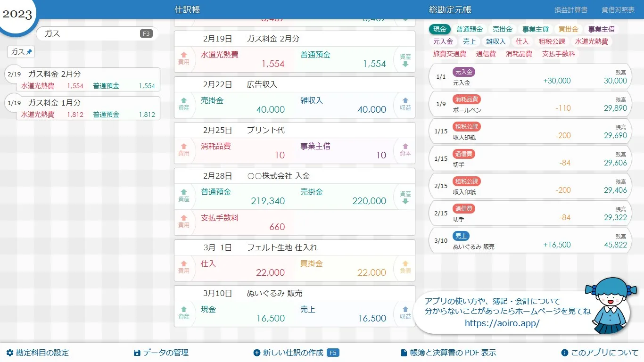This screenshot has height=362, width=644.
Task: Open search result ガス料金 2月分 dated 2/19
Action: click(83, 80)
